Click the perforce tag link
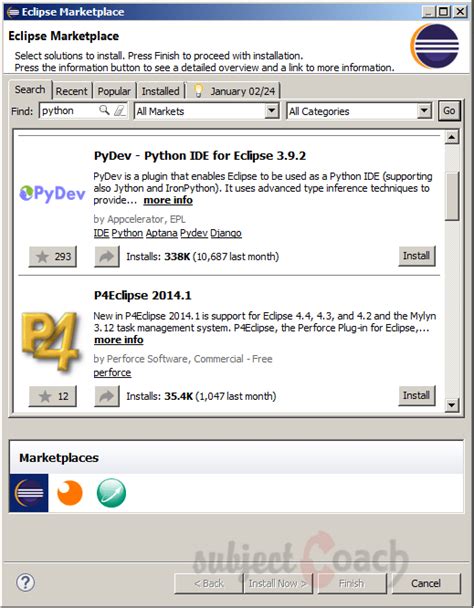The height and width of the screenshot is (608, 474). [x=112, y=373]
